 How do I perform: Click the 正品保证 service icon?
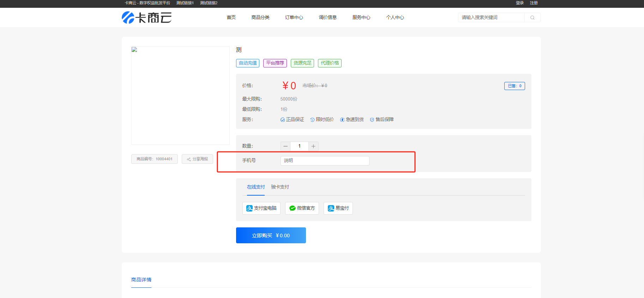point(283,120)
